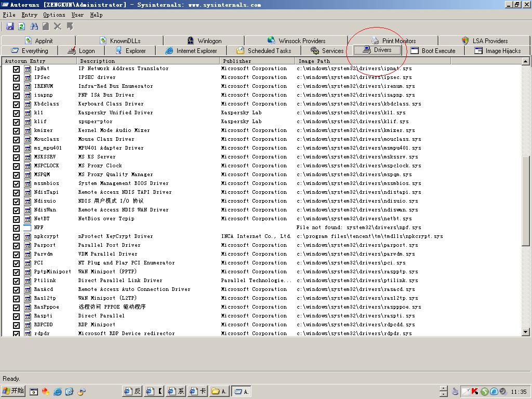Click the driver icon beside Ptilink

(x=28, y=281)
